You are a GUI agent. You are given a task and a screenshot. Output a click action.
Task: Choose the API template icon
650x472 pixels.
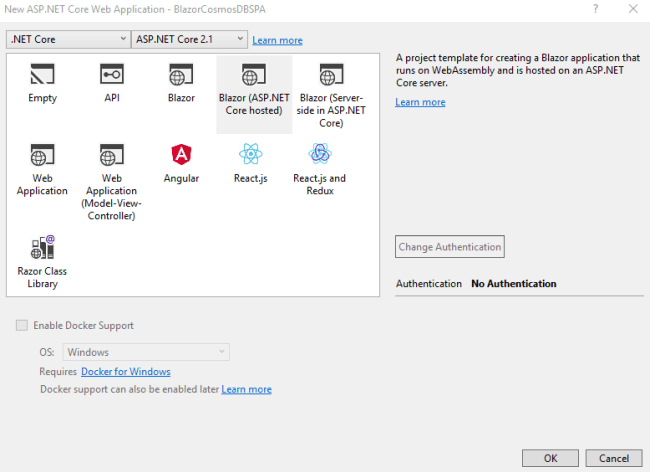pos(112,74)
